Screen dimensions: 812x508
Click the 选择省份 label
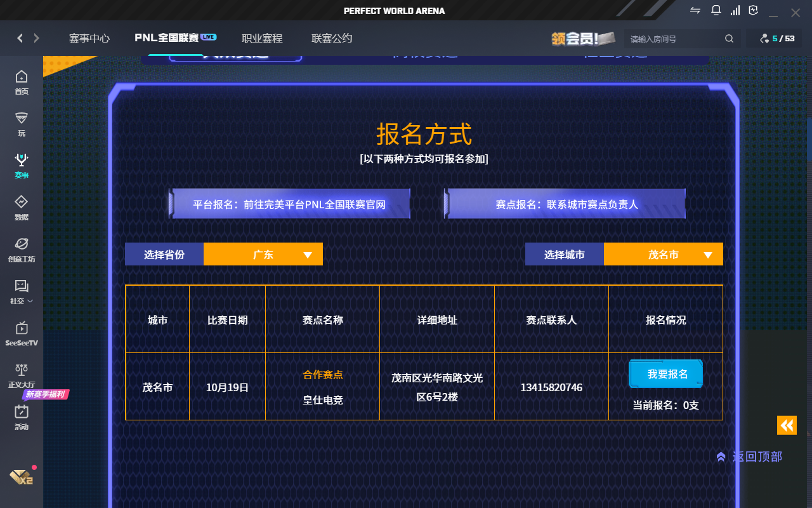pos(164,254)
